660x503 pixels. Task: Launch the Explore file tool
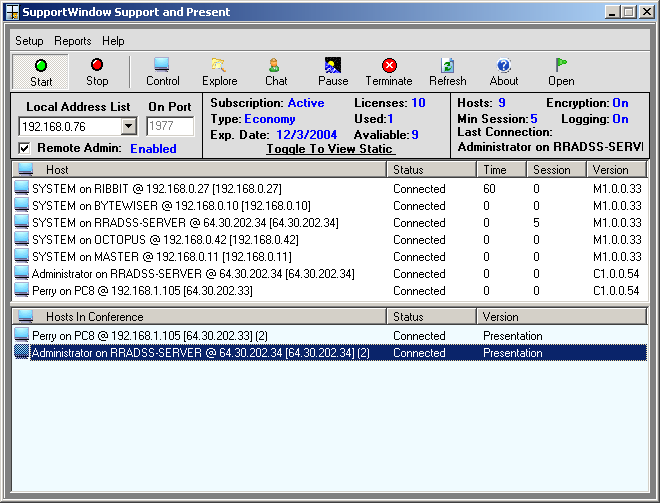(219, 72)
